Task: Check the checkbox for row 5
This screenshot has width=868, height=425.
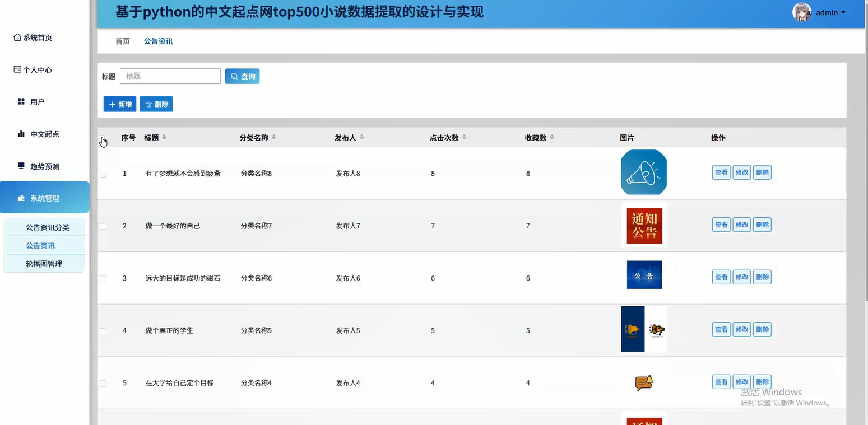Action: click(x=103, y=383)
